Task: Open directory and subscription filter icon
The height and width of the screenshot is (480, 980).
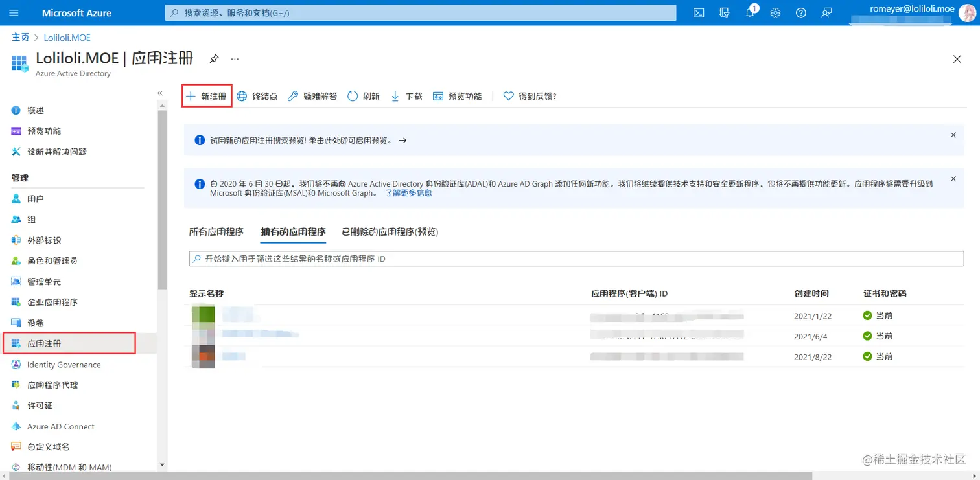Action: click(x=725, y=13)
